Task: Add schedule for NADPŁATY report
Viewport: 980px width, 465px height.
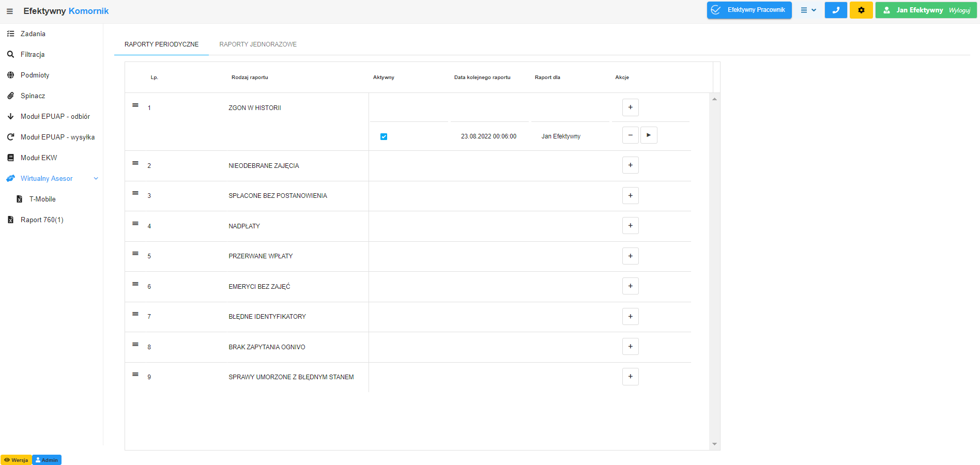Action: pyautogui.click(x=630, y=226)
